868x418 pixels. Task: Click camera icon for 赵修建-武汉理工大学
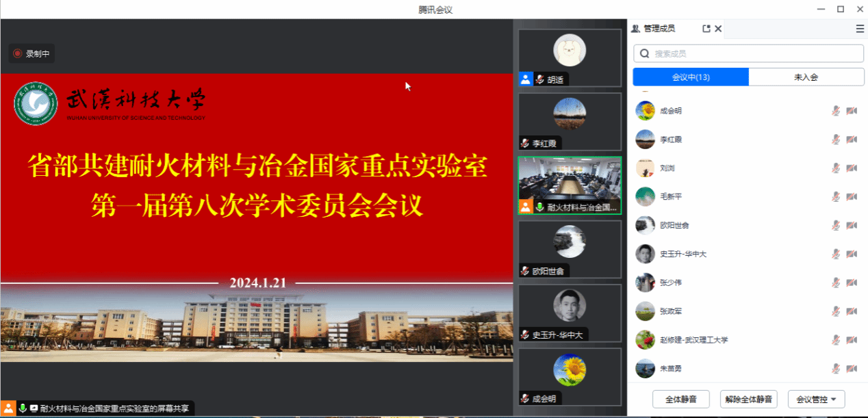pos(852,340)
